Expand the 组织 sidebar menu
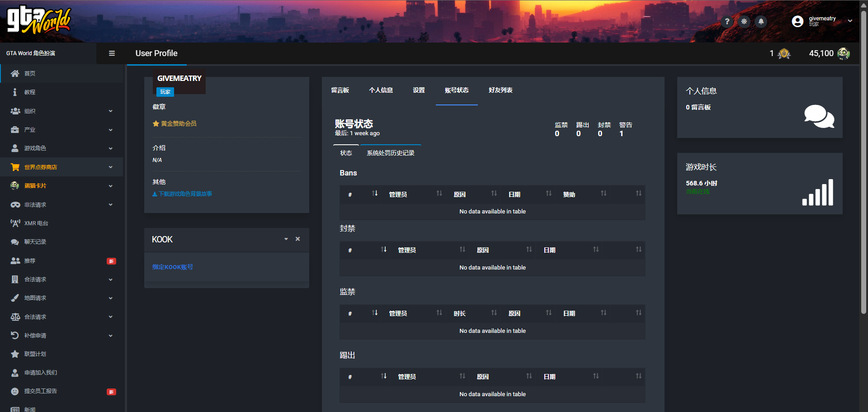Viewport: 868px width, 412px height. click(61, 111)
